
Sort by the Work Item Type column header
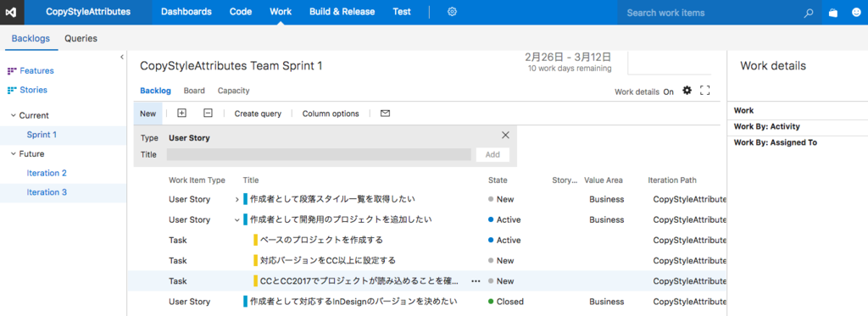197,180
